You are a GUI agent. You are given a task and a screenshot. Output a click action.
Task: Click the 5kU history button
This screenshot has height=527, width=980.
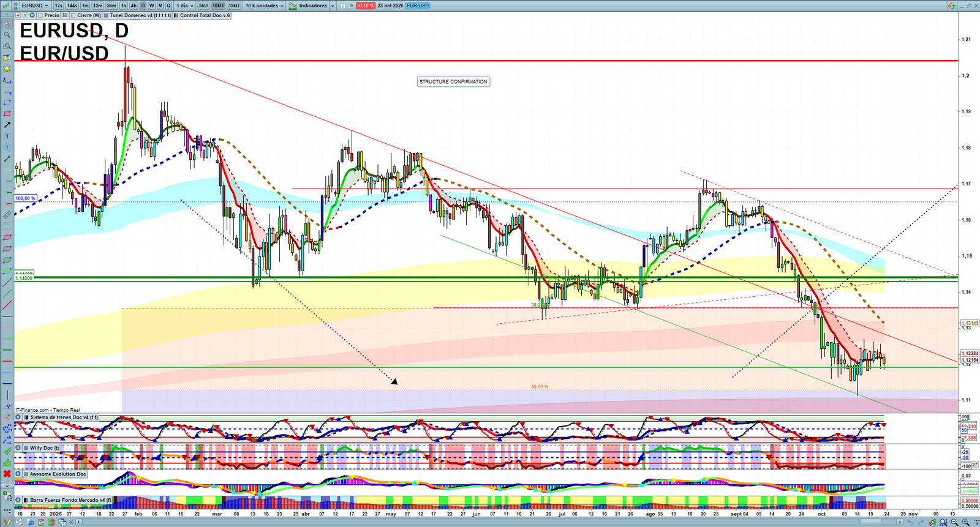(203, 6)
